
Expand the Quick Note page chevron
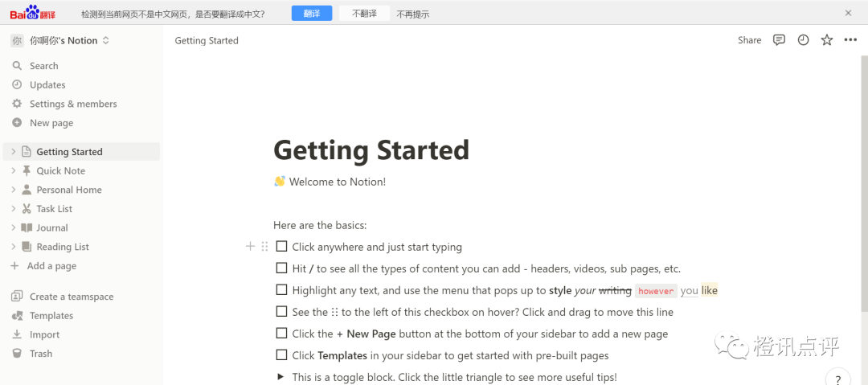coord(14,170)
